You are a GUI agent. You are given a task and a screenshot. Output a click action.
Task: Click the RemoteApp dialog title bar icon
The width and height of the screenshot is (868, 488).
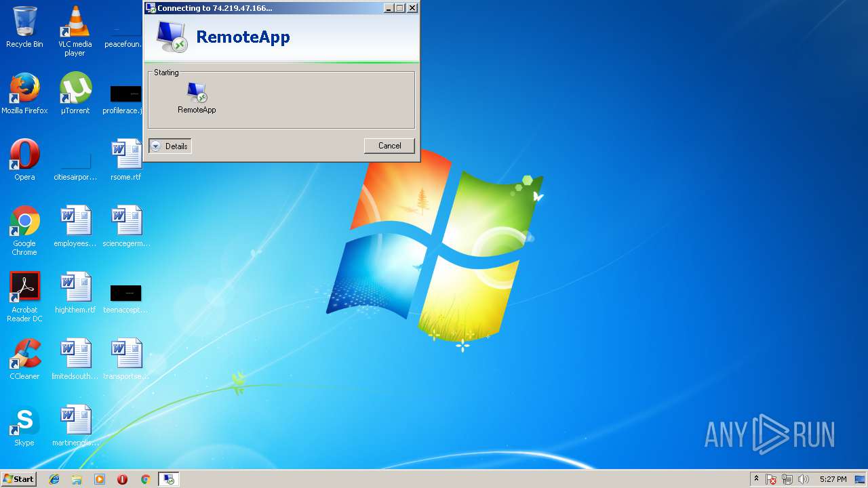point(151,8)
